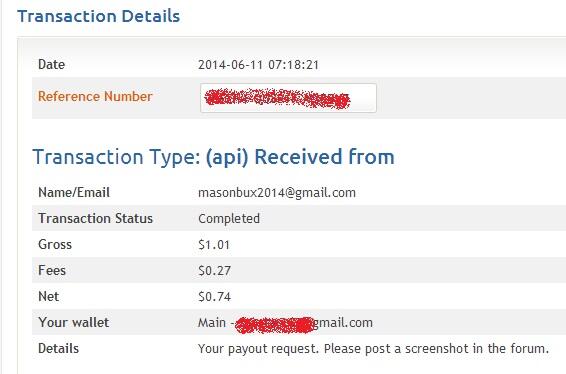This screenshot has width=566, height=374.
Task: Click the date value 2014-06-11 07:18:21
Action: (x=258, y=65)
